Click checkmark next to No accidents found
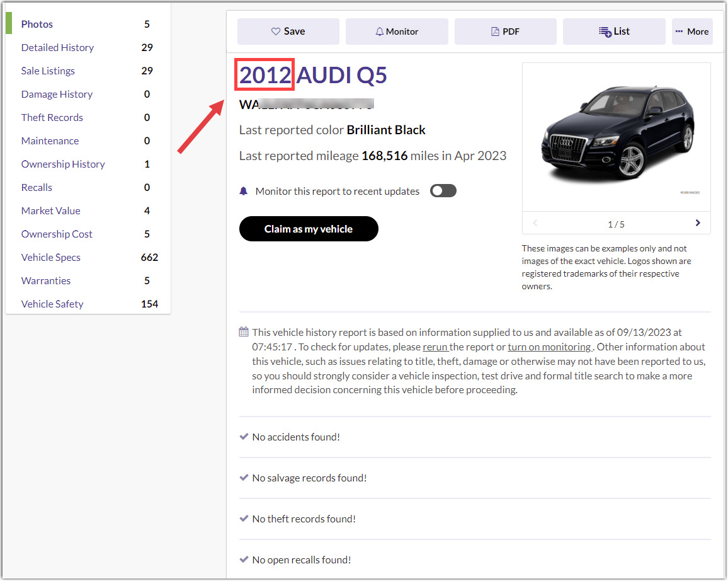The image size is (728, 581). [244, 437]
